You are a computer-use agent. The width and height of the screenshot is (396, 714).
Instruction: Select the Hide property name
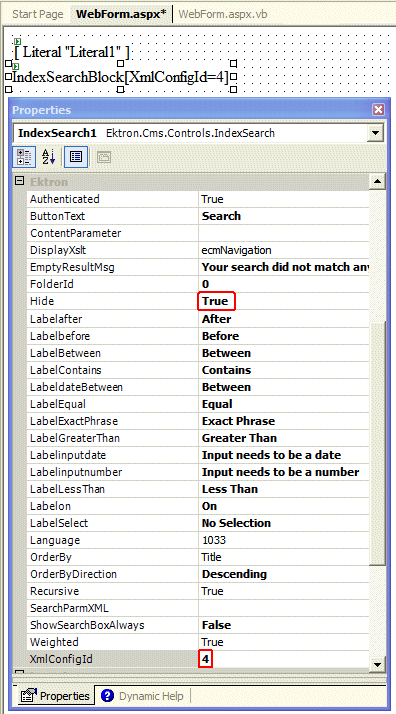click(x=42, y=301)
